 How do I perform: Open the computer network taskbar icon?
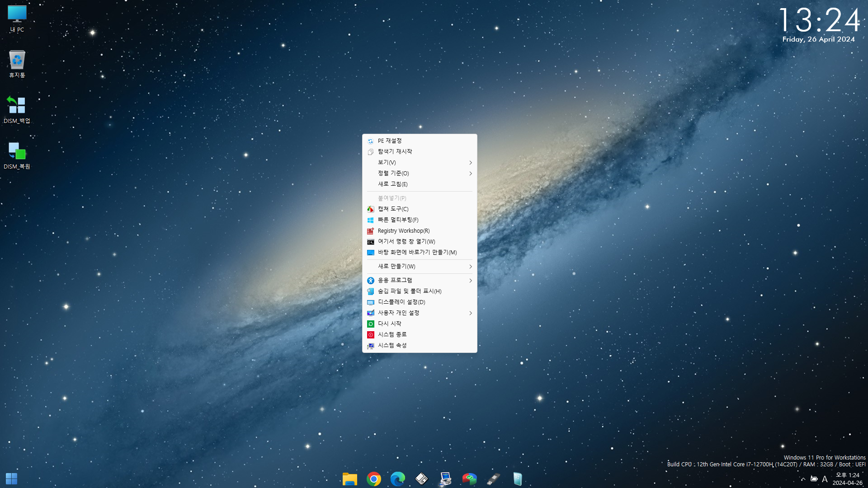pos(446,479)
